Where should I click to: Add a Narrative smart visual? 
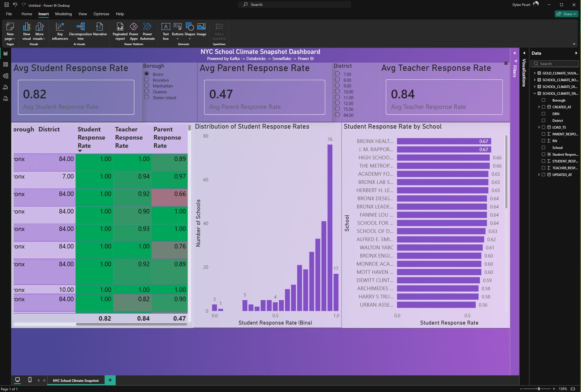pos(100,30)
